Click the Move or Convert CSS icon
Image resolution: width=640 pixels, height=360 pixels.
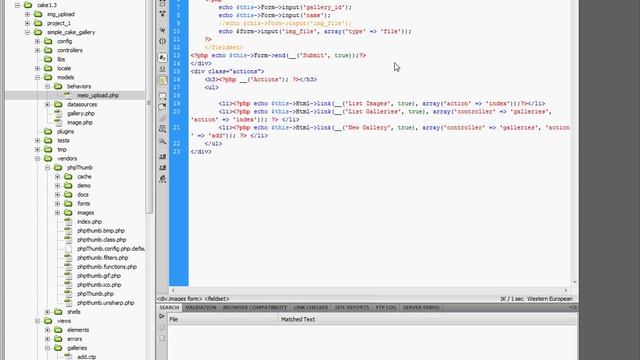pos(162,141)
